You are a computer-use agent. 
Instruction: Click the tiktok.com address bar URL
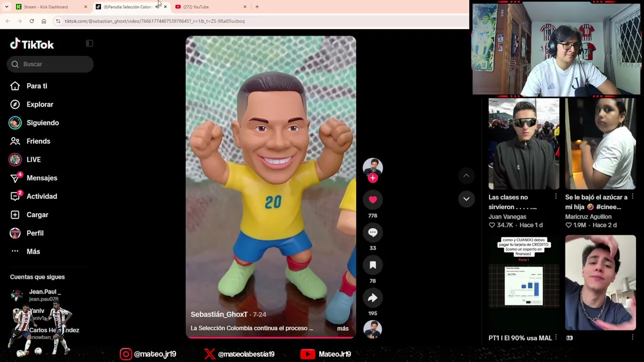point(154,21)
